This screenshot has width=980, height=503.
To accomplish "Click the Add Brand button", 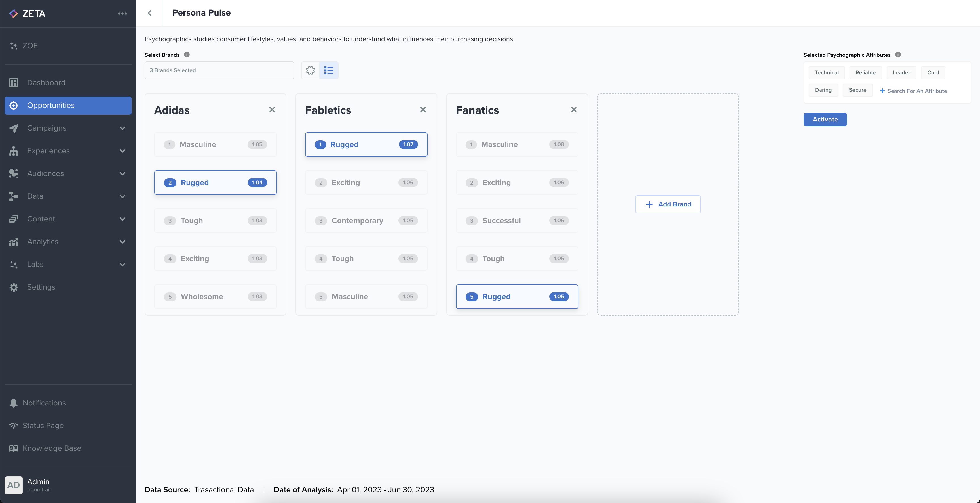I will pos(668,204).
